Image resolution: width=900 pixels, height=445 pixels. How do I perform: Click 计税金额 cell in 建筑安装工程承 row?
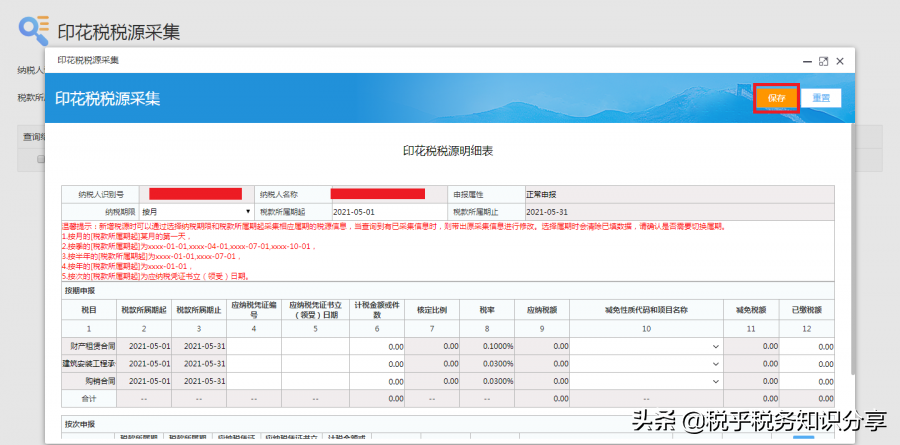pyautogui.click(x=377, y=364)
